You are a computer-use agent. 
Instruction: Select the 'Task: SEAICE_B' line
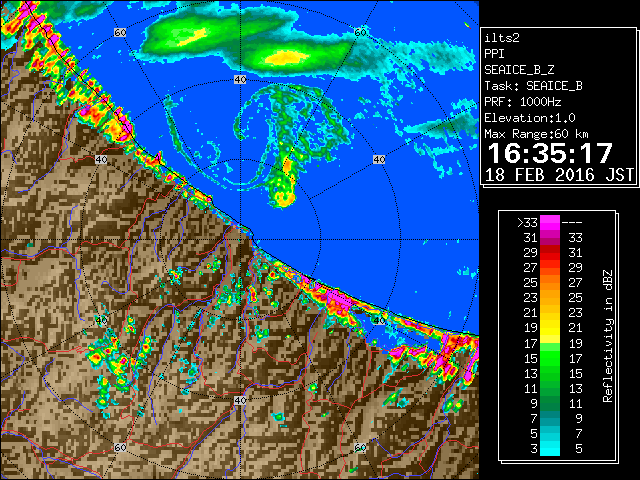point(533,86)
